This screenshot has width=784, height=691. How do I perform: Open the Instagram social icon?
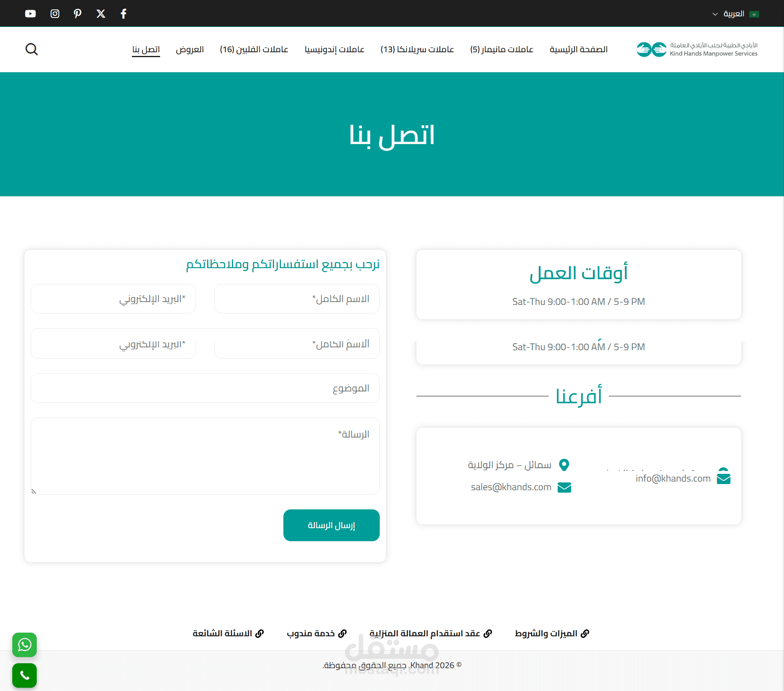[55, 14]
